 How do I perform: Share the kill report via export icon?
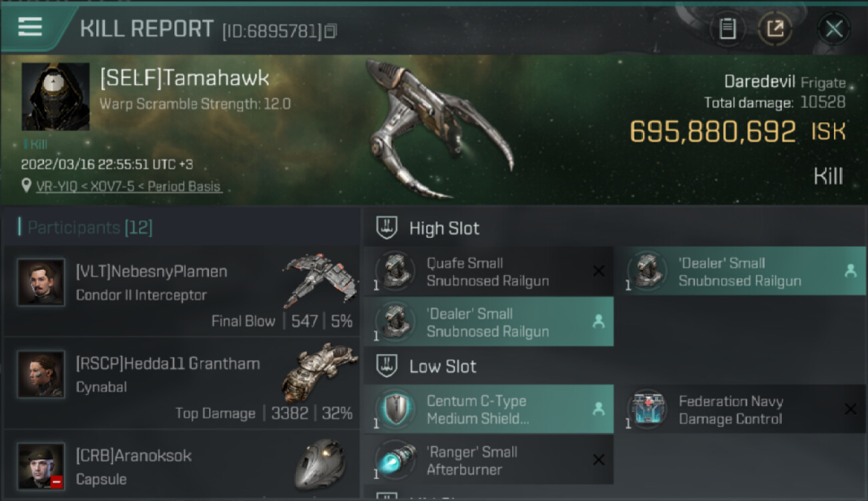pyautogui.click(x=775, y=29)
